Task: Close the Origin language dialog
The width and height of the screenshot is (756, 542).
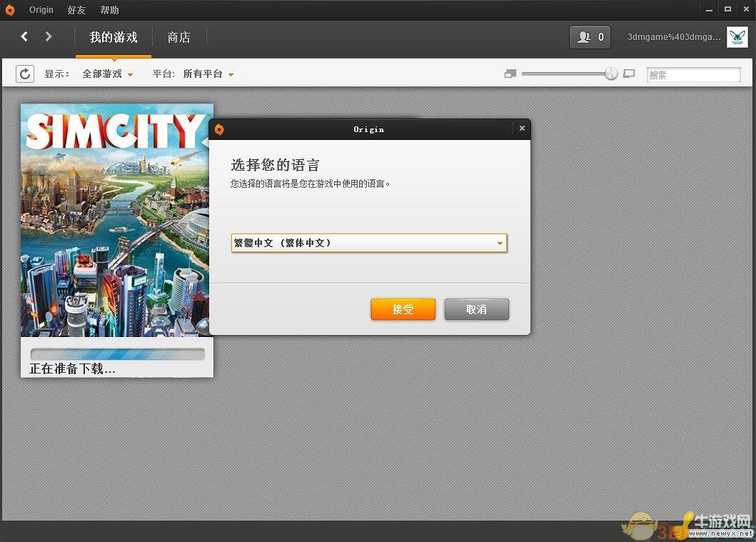Action: (x=522, y=129)
